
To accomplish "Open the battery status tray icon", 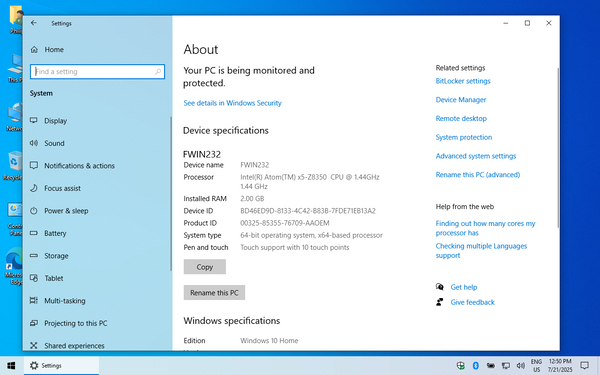I will pos(491,365).
